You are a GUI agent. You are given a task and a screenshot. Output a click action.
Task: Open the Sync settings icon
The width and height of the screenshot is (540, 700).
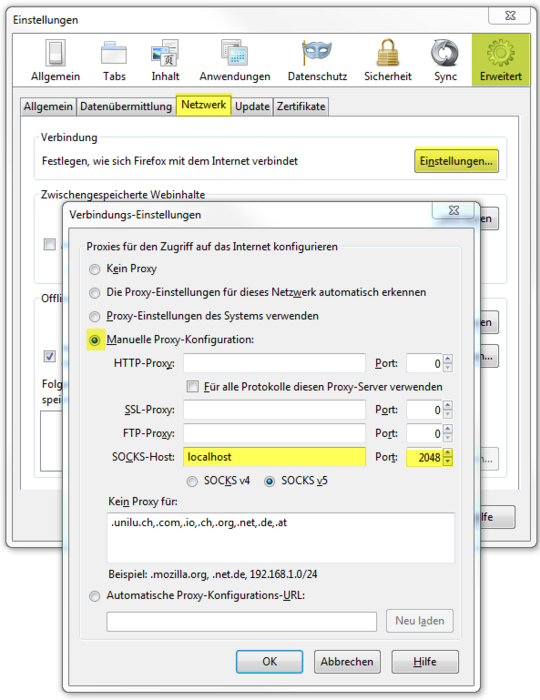click(445, 53)
